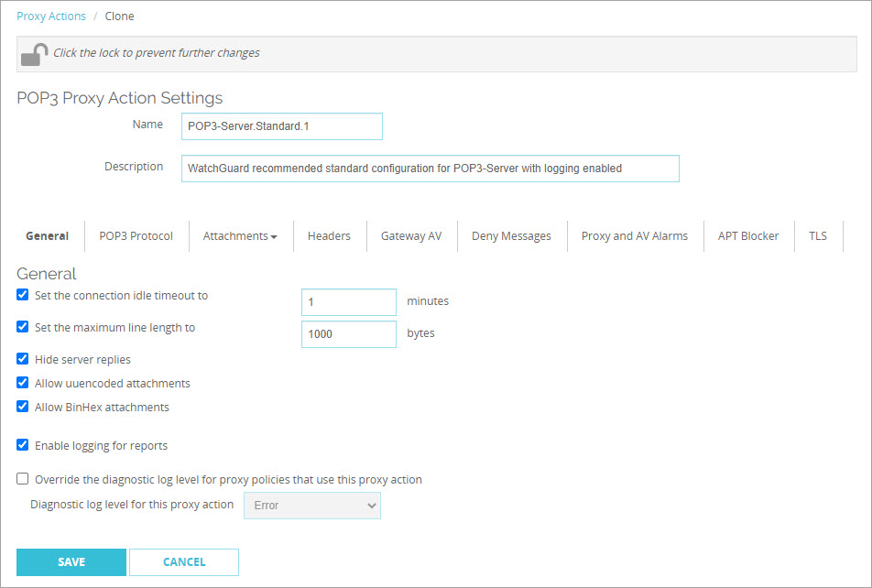Go back via the Proxy Actions breadcrumb link
872x588 pixels.
click(x=50, y=16)
